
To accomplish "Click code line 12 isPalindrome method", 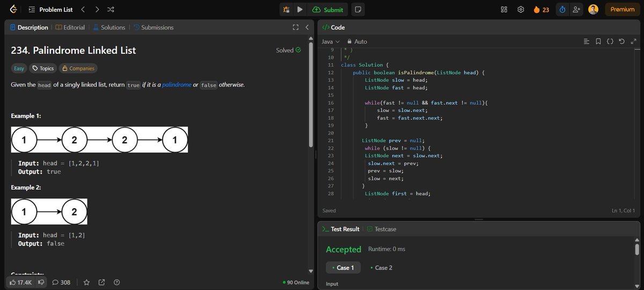I will coord(419,73).
